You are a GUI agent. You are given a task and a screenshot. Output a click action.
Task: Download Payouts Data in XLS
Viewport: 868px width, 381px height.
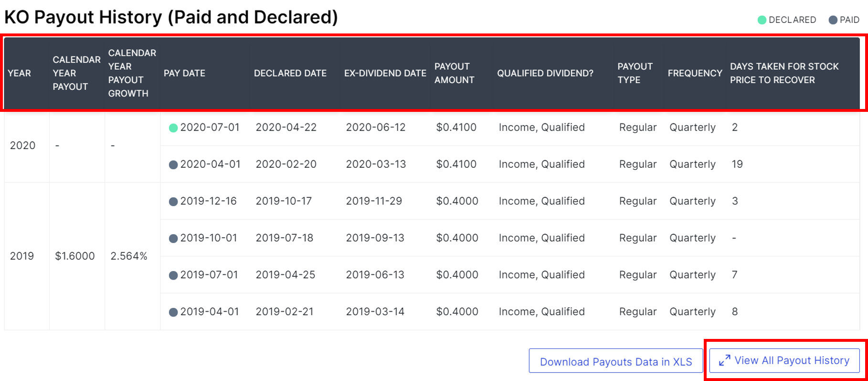616,361
